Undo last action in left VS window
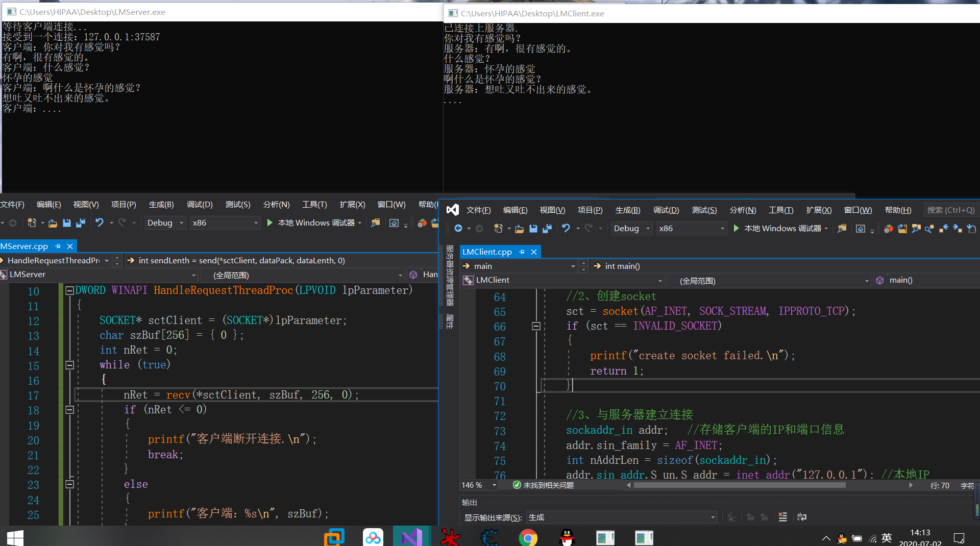Screen dimensions: 980x546 99,223
